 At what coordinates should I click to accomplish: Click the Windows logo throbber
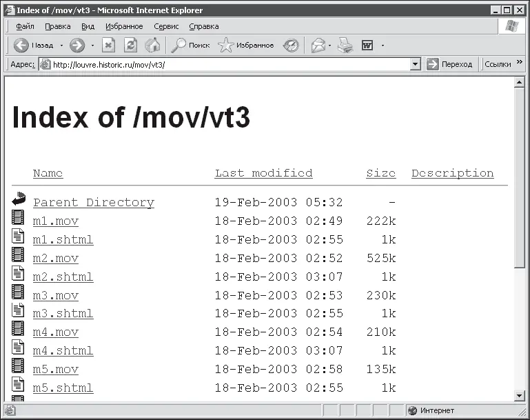(x=512, y=26)
